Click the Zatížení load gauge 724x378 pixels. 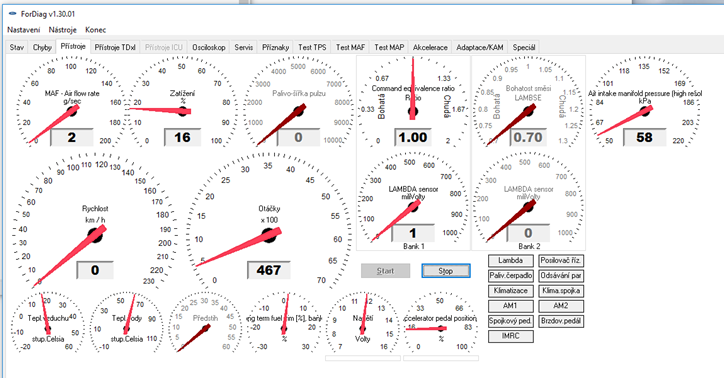click(x=182, y=102)
